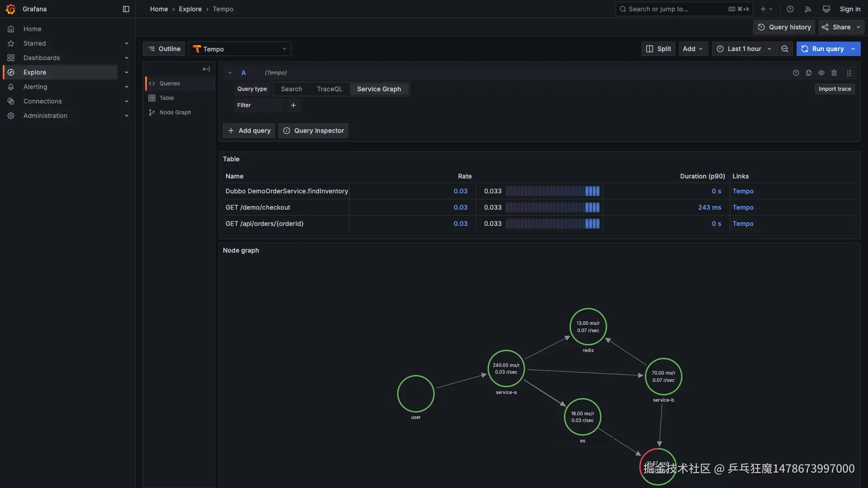
Task: Click the Run query button
Action: 822,49
